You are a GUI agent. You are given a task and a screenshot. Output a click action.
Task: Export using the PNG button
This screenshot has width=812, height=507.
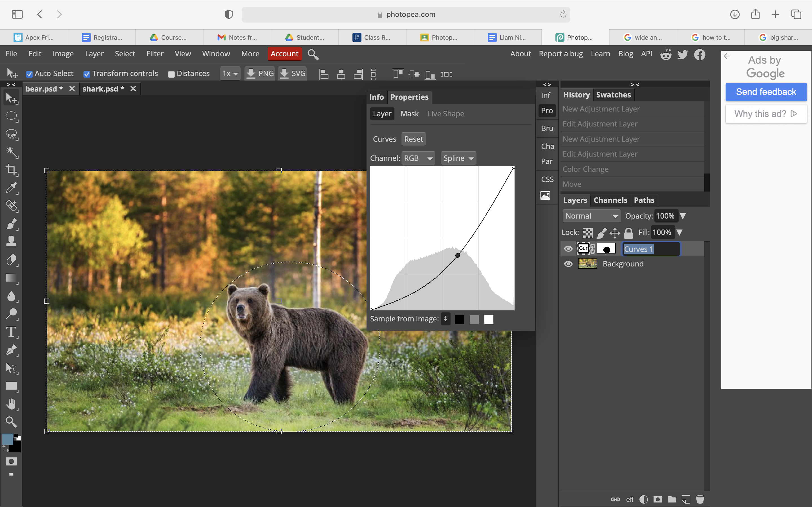pos(260,74)
